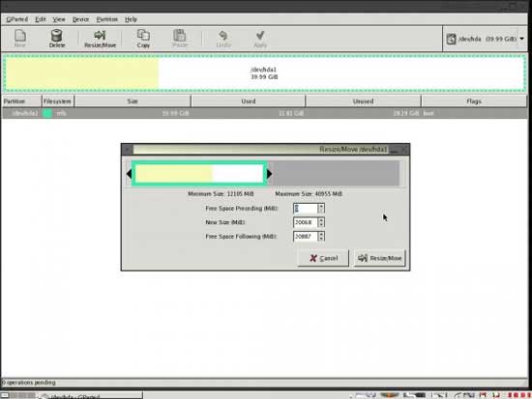532x399 pixels.
Task: Adjust Free Space Following with spinner arrows
Action: pos(321,237)
